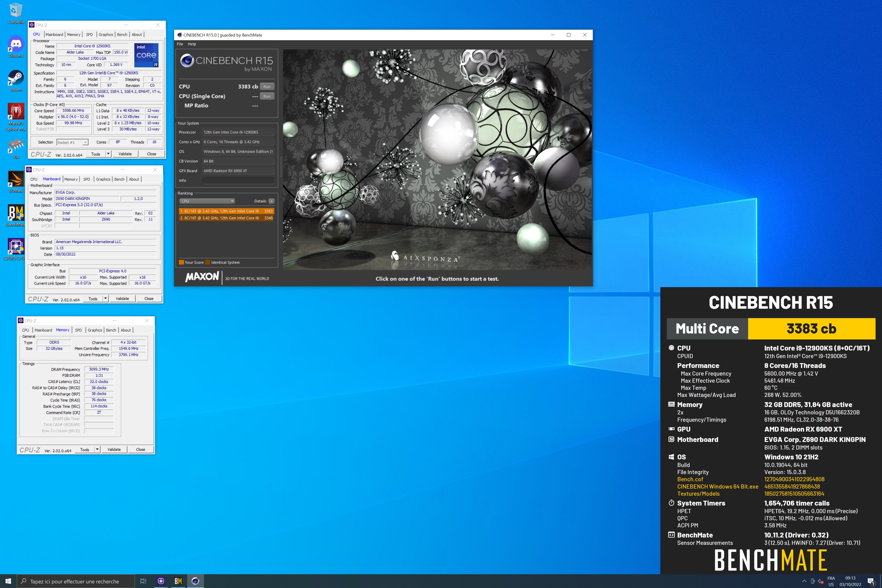Click the Intel Core i9 logo in CPU-Z
The width and height of the screenshot is (882, 588).
point(146,55)
